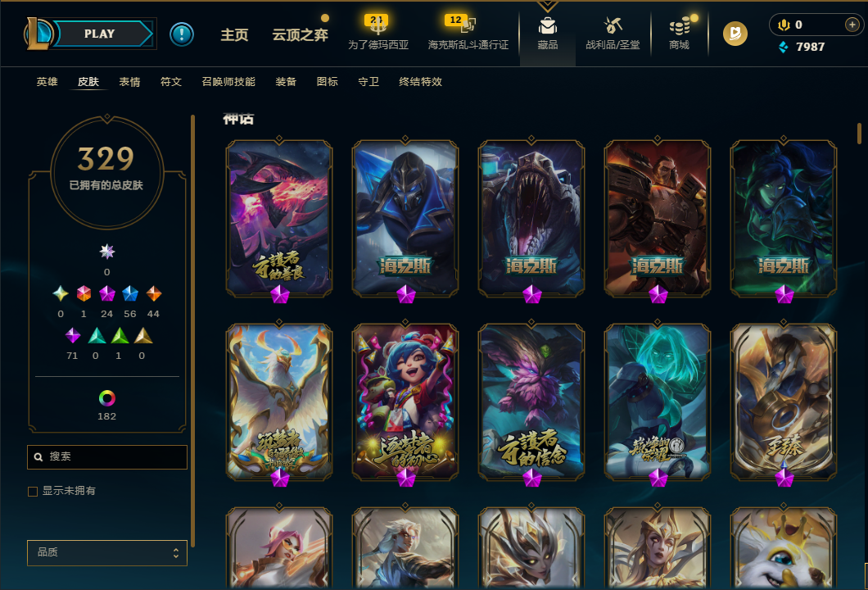Click the chevron above the 藏品 tab

pyautogui.click(x=547, y=7)
